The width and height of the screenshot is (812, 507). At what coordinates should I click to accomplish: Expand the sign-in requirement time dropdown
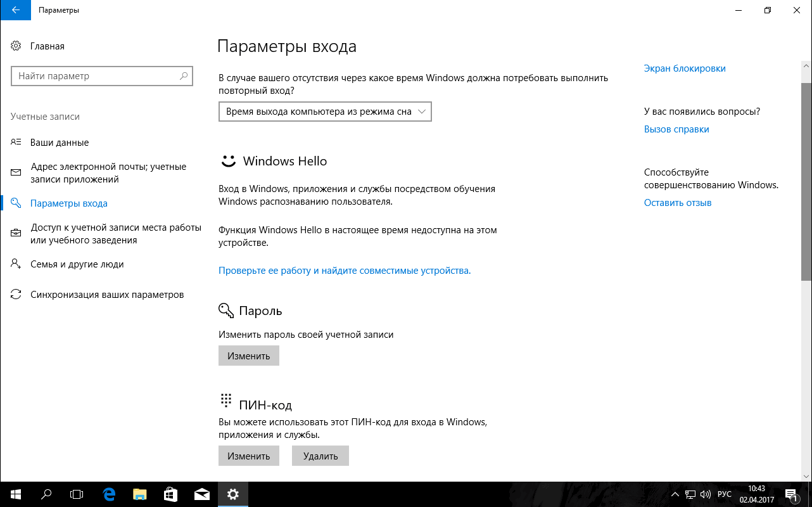[325, 112]
